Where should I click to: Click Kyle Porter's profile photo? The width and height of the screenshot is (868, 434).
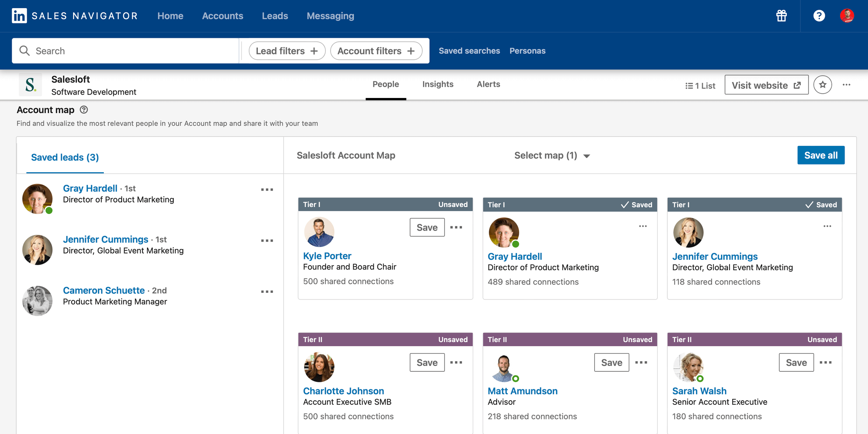(319, 232)
